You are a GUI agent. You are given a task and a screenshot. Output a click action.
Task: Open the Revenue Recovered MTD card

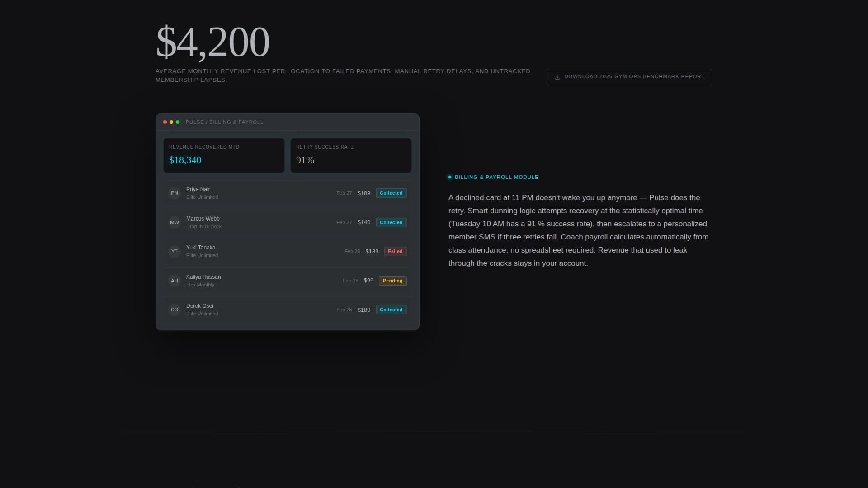(224, 155)
